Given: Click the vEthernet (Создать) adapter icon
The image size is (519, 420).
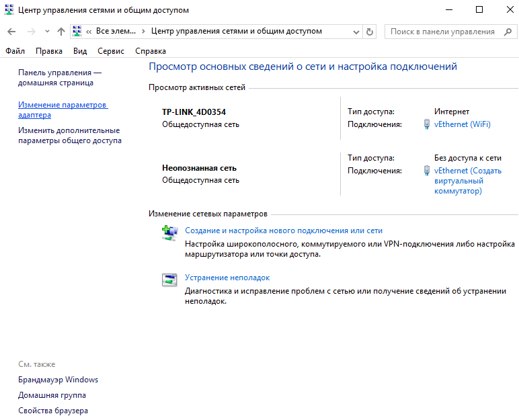Looking at the screenshot, I should [x=426, y=171].
